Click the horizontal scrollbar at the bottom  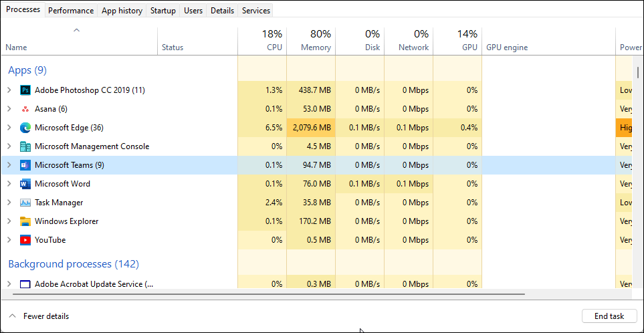click(267, 294)
